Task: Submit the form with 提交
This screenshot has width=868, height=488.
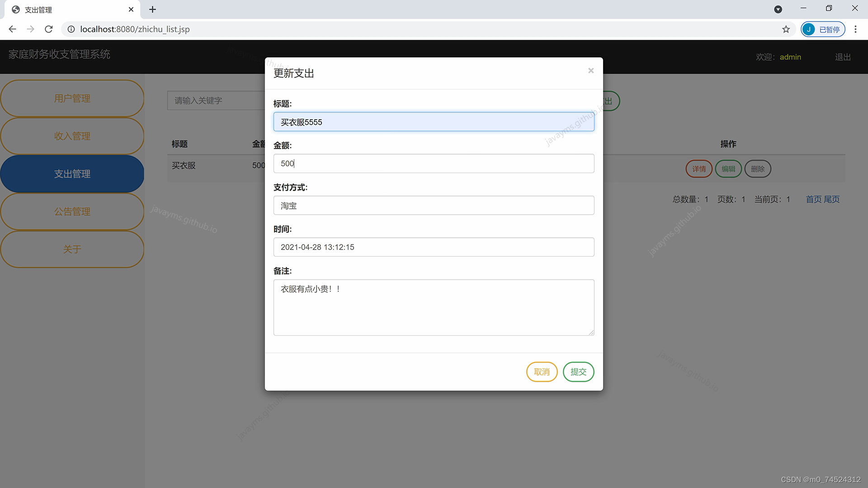Action: (578, 372)
